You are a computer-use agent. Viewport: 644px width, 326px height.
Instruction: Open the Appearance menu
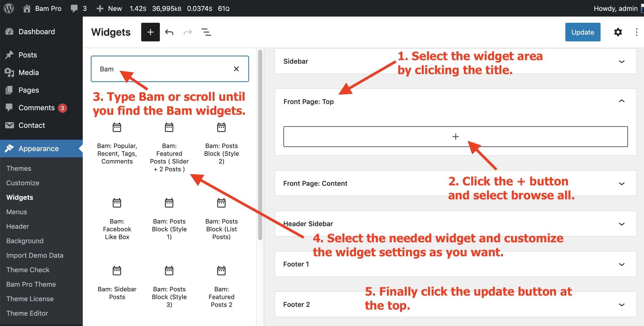coord(41,149)
